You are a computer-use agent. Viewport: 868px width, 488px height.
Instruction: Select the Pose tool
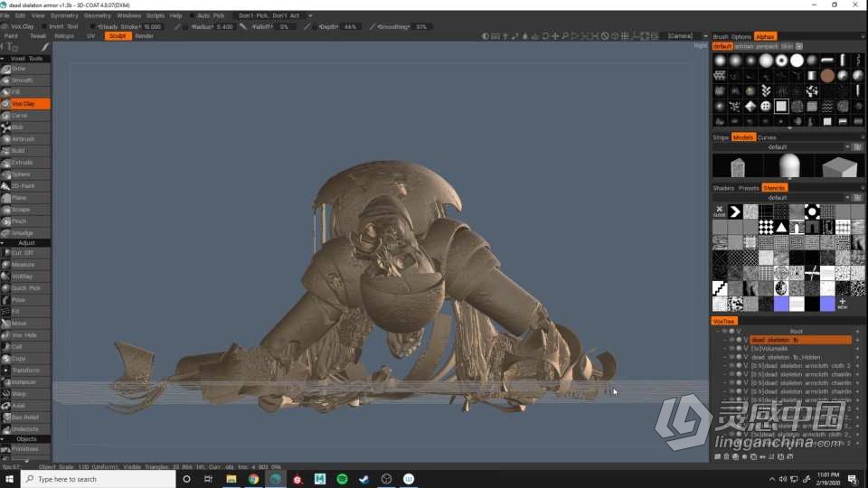(x=25, y=300)
